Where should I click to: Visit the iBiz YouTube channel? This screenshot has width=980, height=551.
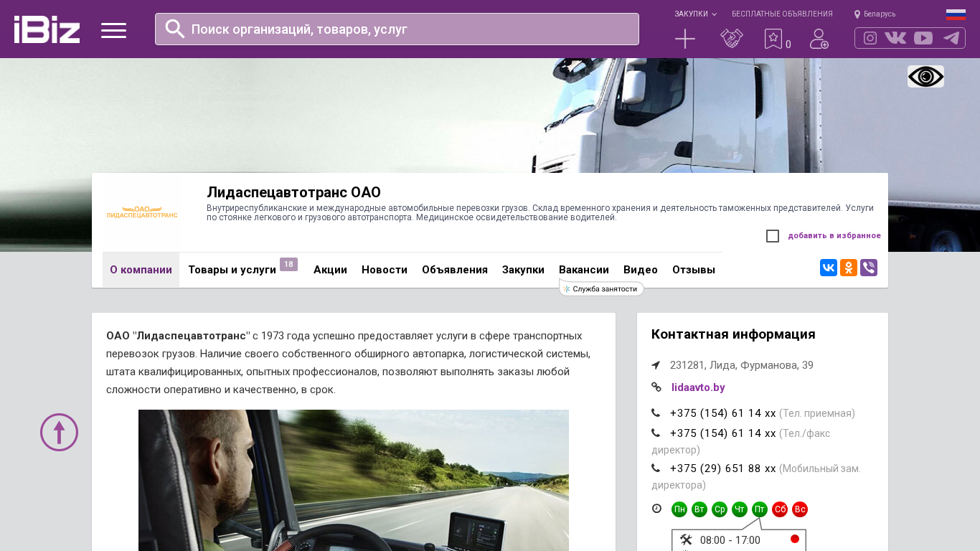(x=923, y=38)
